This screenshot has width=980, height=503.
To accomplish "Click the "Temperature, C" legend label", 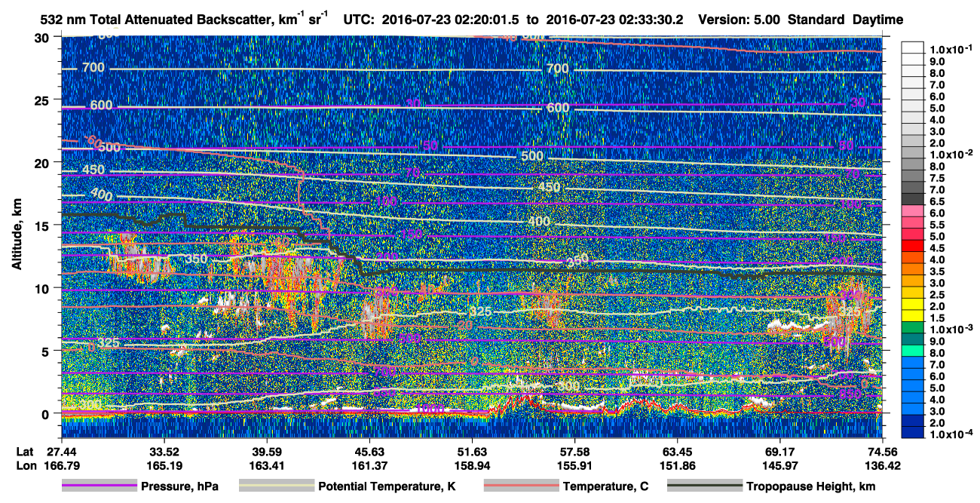I will [605, 486].
